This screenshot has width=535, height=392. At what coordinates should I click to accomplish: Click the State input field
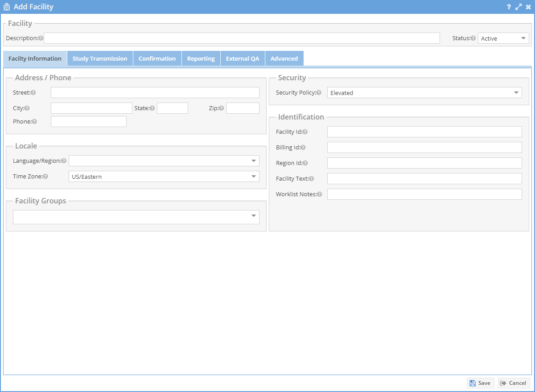[173, 108]
